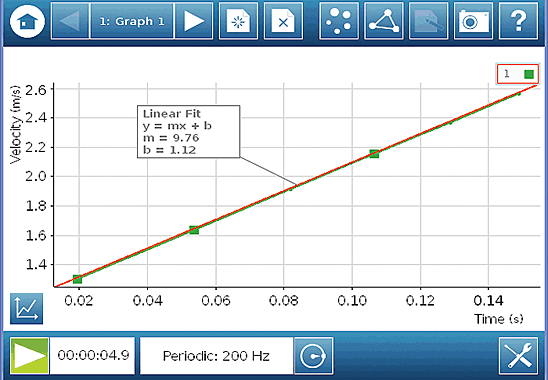
Task: Open the connected triangle points tool
Action: click(x=384, y=21)
